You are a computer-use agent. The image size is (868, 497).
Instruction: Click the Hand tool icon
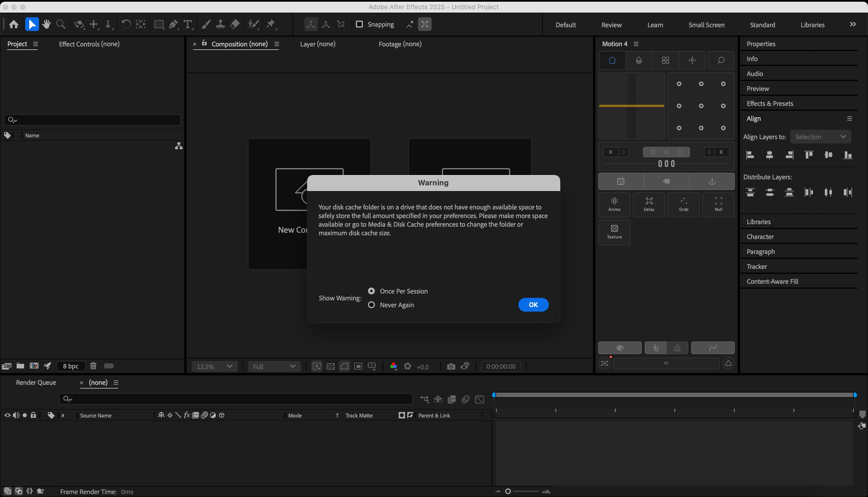(x=46, y=24)
